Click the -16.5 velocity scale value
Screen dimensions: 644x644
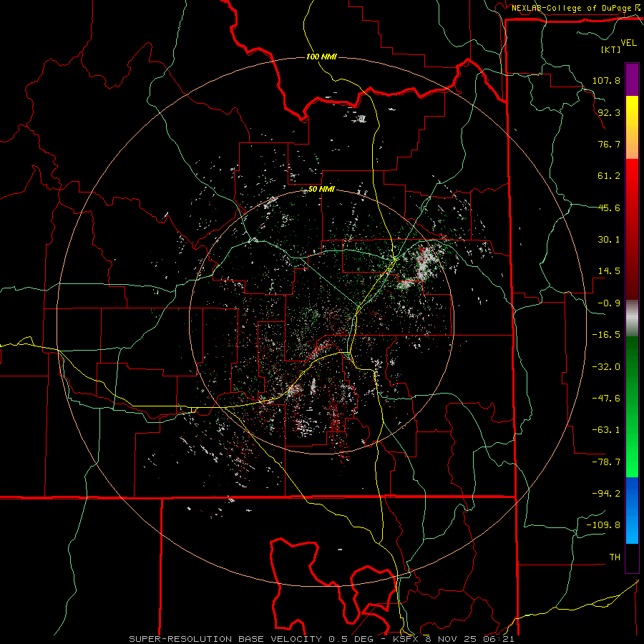(606, 335)
